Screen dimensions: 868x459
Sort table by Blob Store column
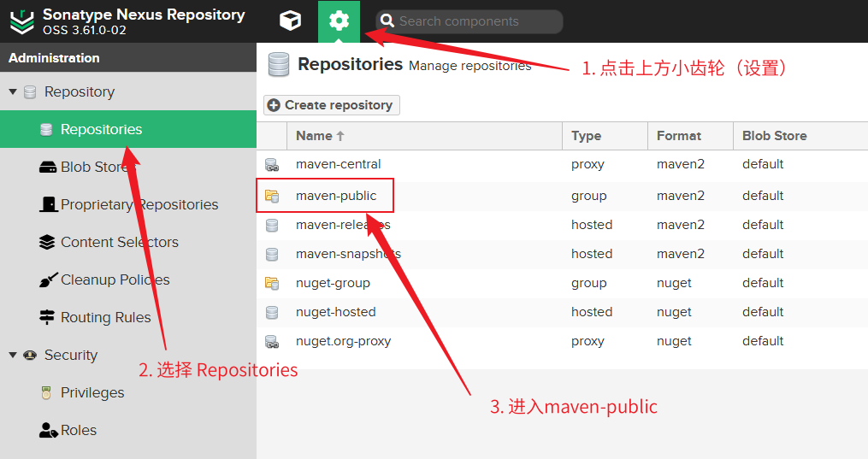tap(774, 136)
